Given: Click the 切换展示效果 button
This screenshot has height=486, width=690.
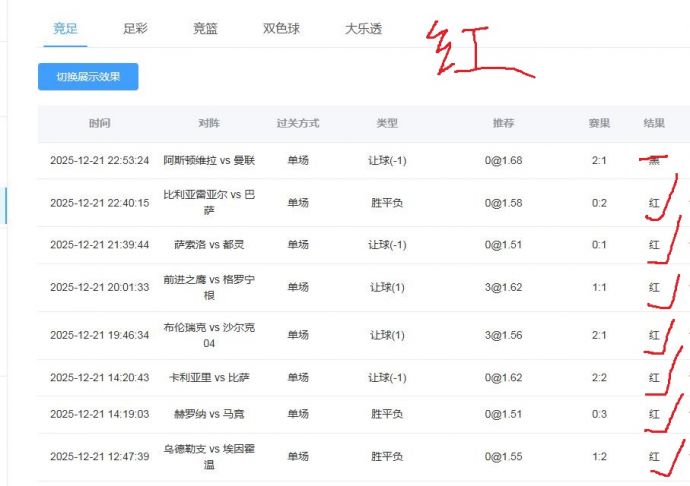Looking at the screenshot, I should (x=88, y=77).
